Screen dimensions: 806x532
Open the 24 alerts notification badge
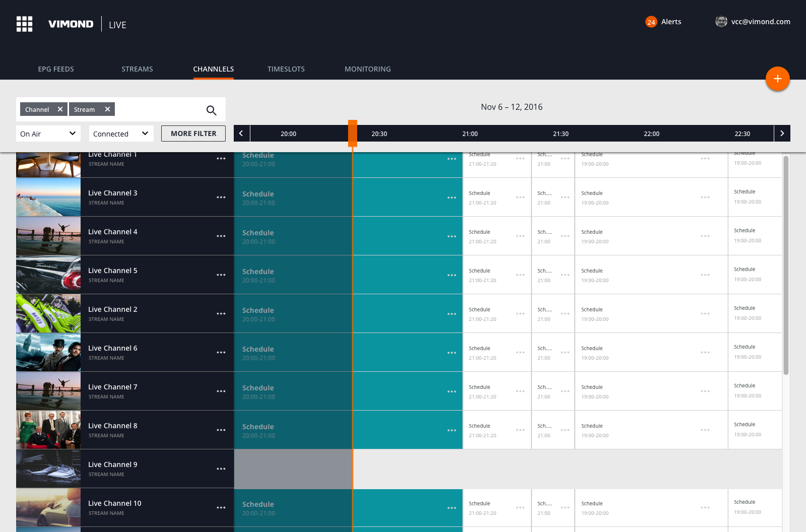(651, 22)
